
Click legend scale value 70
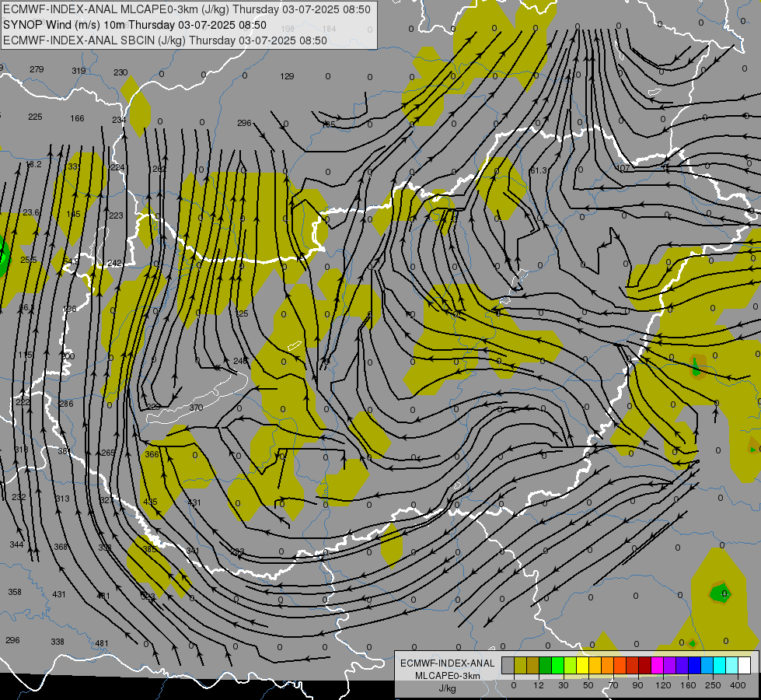click(x=613, y=685)
